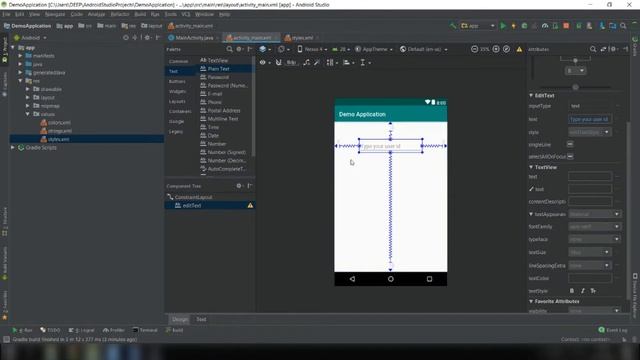Click the recents square in phone preview
The image size is (640, 360).
pyautogui.click(x=429, y=279)
